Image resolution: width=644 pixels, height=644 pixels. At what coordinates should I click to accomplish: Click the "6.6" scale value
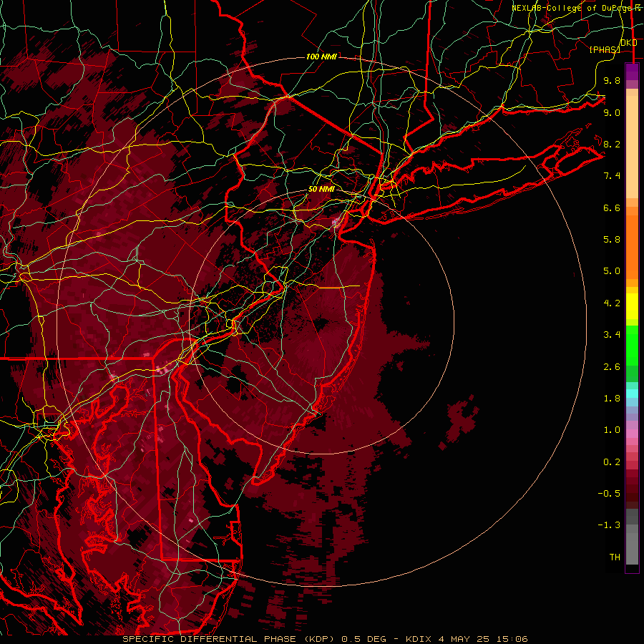coord(612,208)
